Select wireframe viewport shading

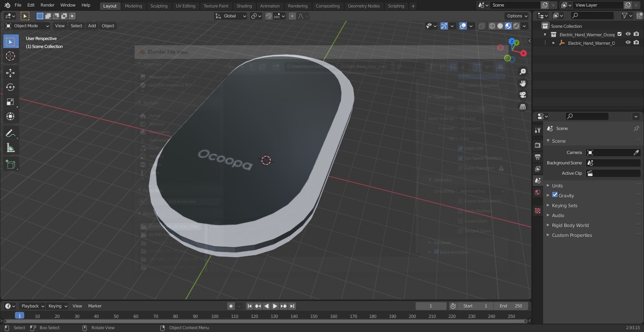pos(492,26)
